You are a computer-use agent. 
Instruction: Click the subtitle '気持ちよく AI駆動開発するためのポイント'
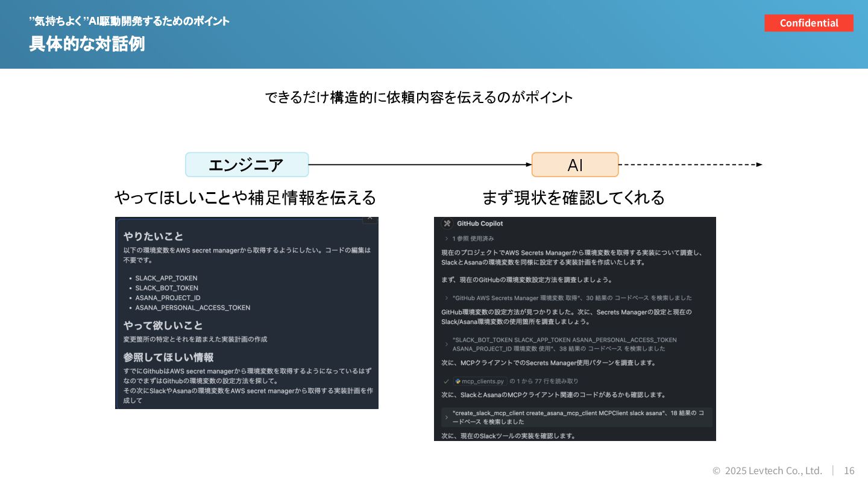[129, 21]
